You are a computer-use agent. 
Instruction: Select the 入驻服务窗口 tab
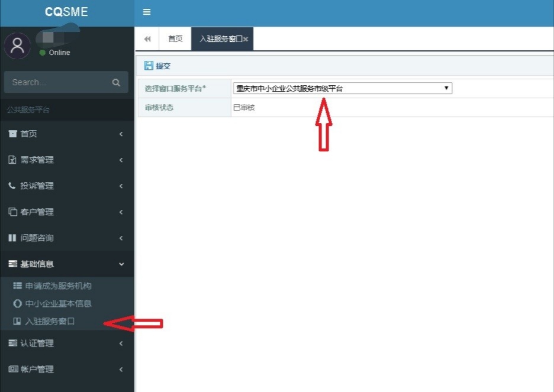coord(221,39)
